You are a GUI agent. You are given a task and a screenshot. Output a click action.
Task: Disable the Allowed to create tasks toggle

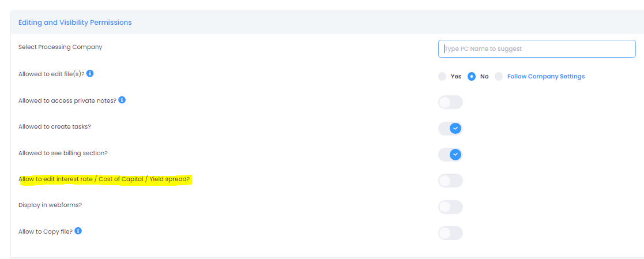click(450, 128)
